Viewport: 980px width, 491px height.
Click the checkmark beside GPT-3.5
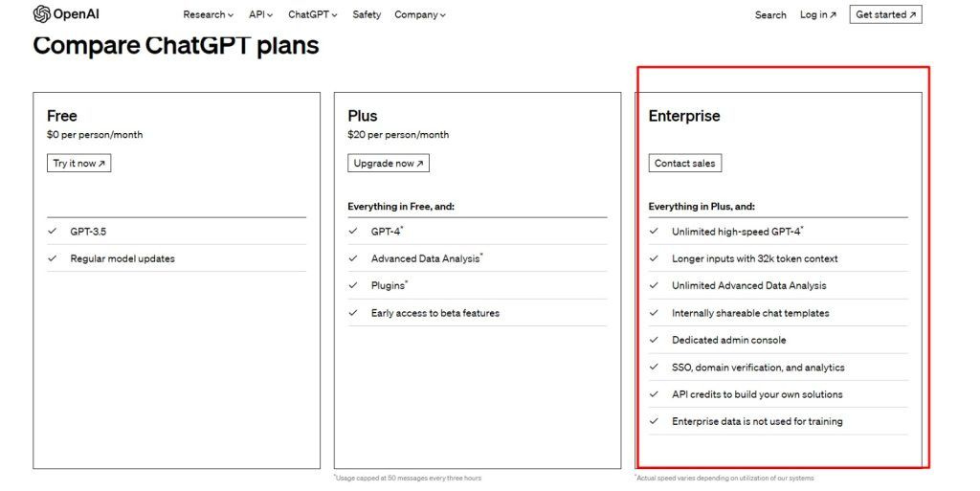click(x=52, y=231)
